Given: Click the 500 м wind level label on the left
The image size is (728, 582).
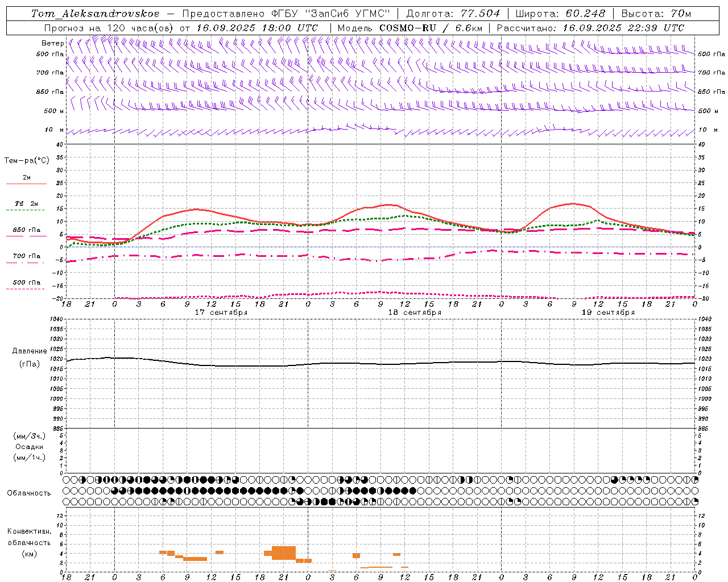Looking at the screenshot, I should click(54, 111).
